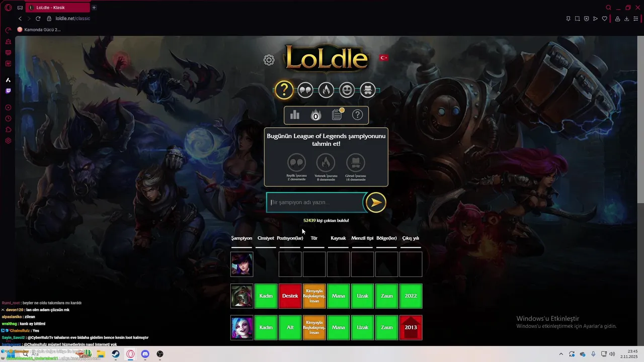Submit guess with the yellow arrow button
644x362 pixels.
[x=376, y=202]
